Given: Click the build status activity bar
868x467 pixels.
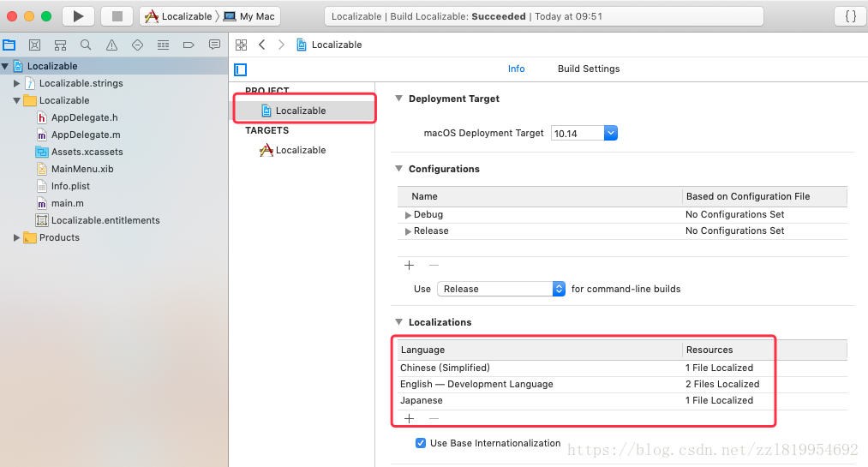Looking at the screenshot, I should [x=543, y=16].
